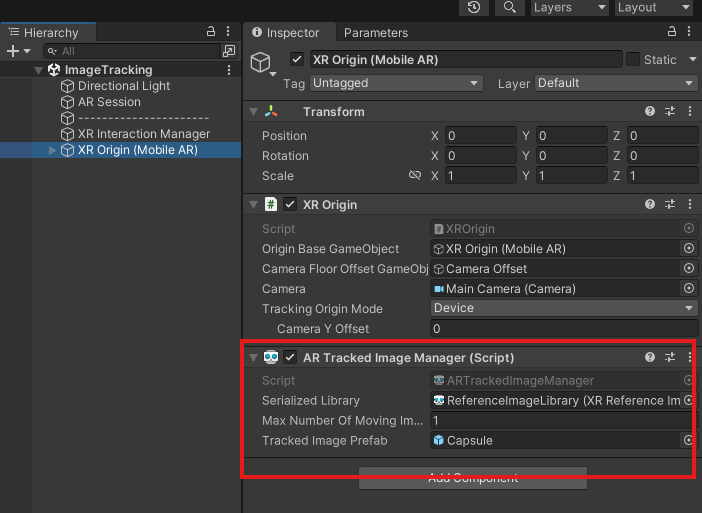Click object picker for Origin Base GameObject

pyautogui.click(x=689, y=248)
